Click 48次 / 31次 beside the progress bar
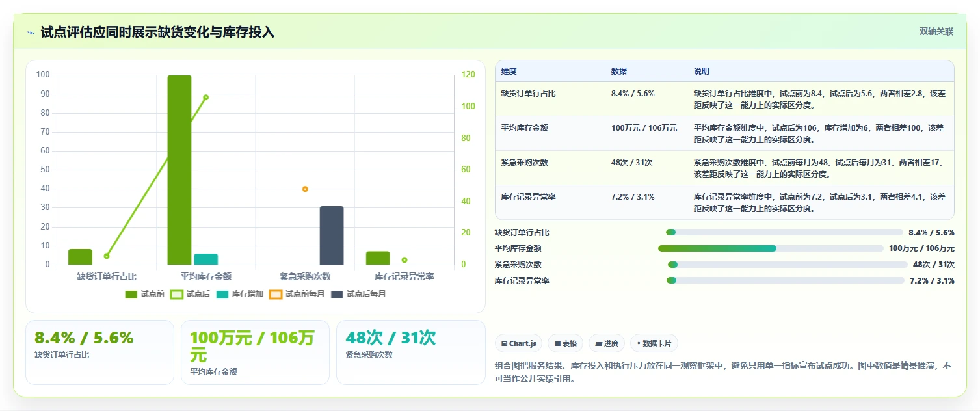This screenshot has height=411, width=980. tap(934, 265)
